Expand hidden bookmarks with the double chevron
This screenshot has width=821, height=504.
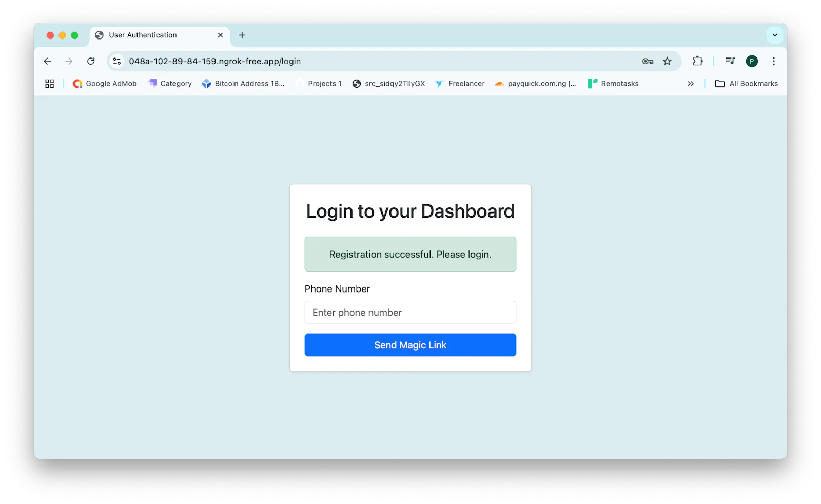pos(691,83)
